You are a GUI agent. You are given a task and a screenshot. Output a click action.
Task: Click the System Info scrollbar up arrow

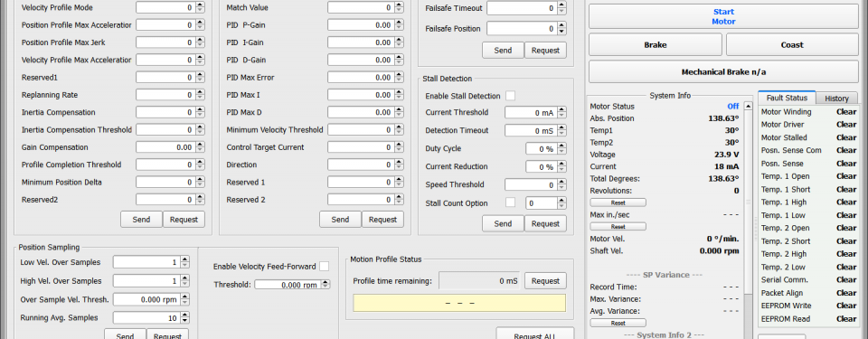[x=749, y=105]
